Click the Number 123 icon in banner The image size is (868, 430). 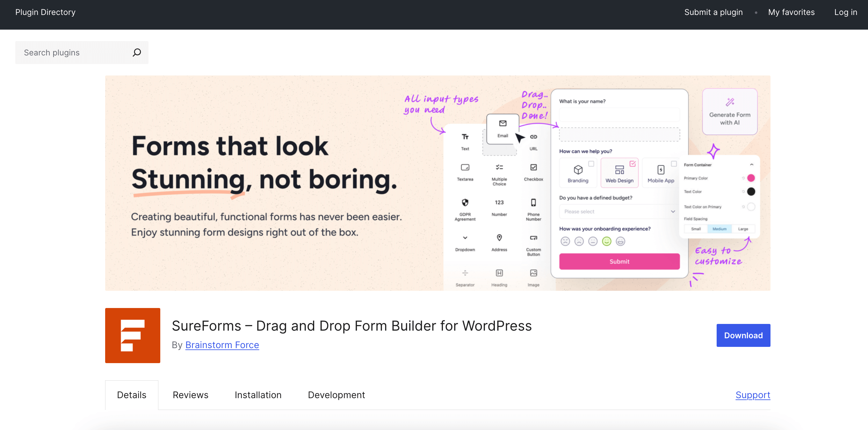pyautogui.click(x=499, y=202)
